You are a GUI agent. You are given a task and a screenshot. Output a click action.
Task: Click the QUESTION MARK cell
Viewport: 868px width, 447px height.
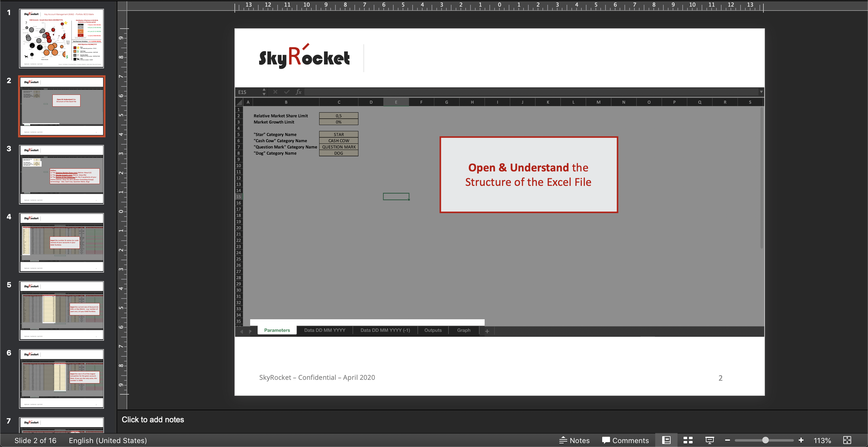tap(339, 147)
